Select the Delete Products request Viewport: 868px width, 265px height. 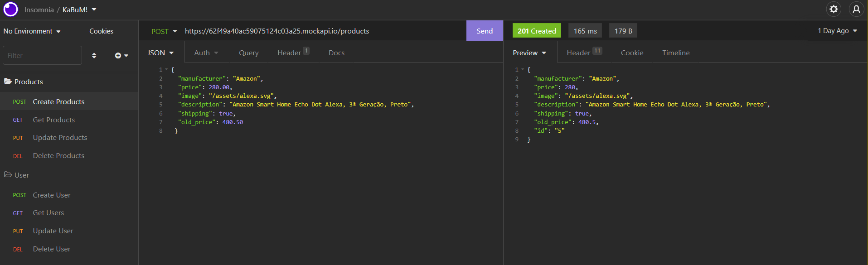point(69,156)
